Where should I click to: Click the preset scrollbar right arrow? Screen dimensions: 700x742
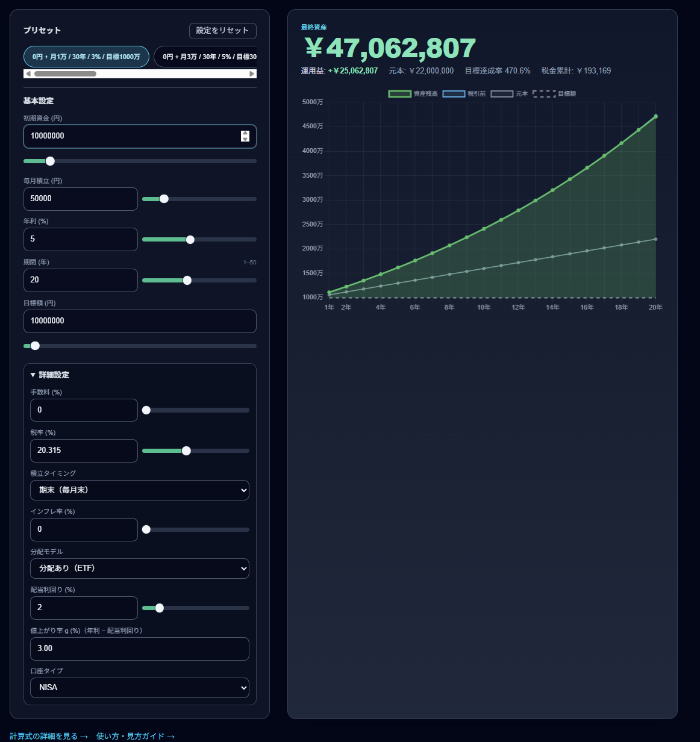(x=252, y=74)
